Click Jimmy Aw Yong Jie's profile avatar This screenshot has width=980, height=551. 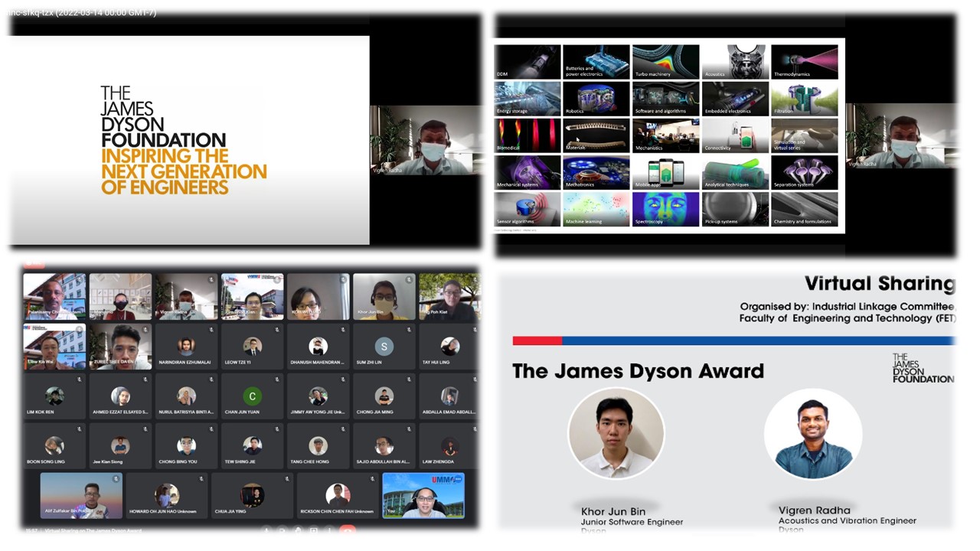click(x=318, y=396)
